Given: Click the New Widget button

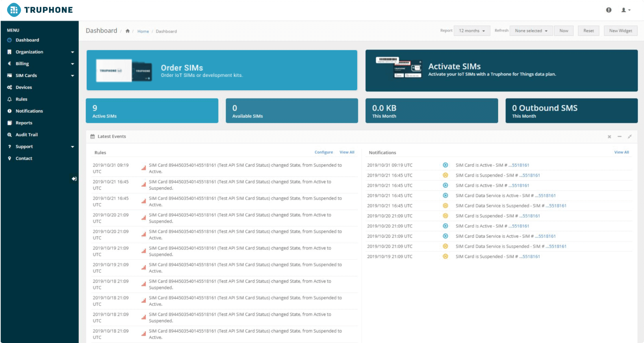Looking at the screenshot, I should pos(620,31).
